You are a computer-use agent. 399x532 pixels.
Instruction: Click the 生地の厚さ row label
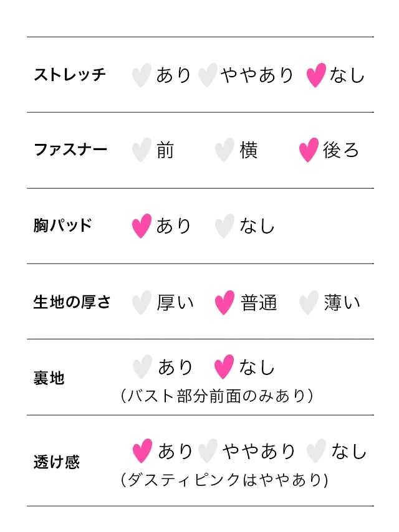pyautogui.click(x=72, y=303)
